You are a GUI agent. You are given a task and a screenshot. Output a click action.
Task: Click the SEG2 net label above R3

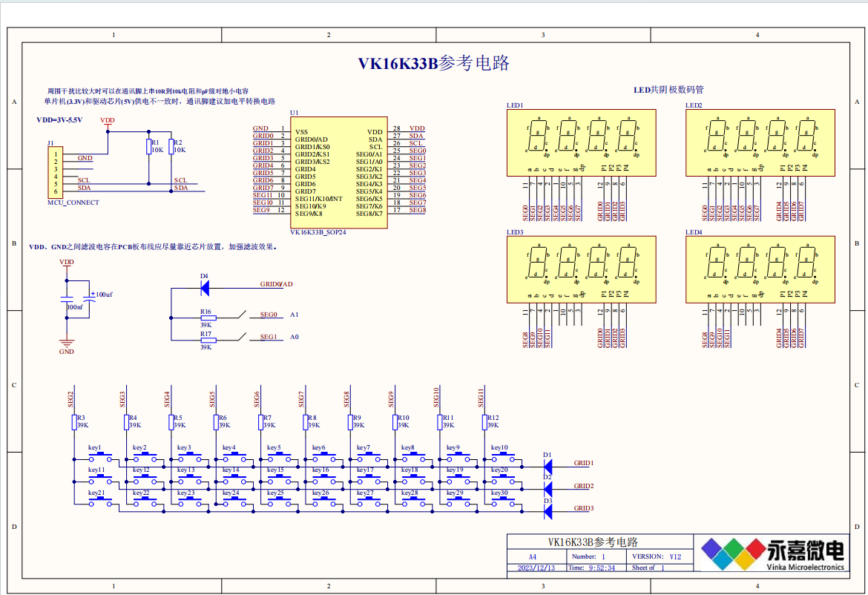click(71, 399)
